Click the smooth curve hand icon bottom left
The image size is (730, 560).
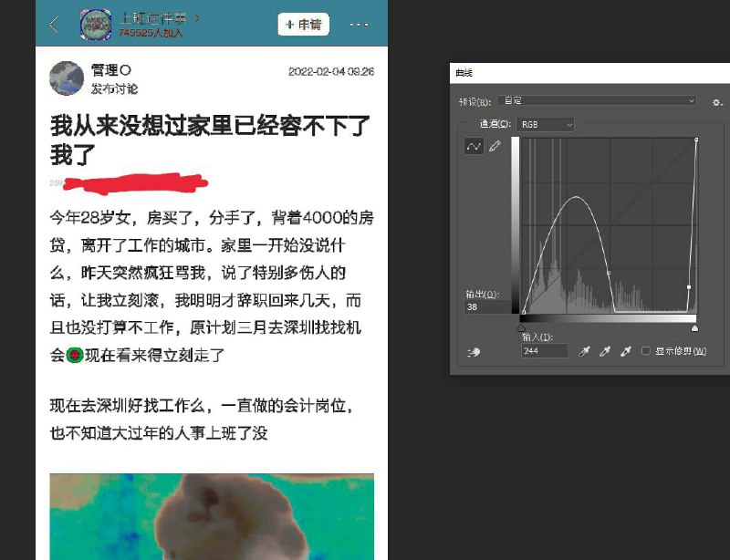point(475,350)
